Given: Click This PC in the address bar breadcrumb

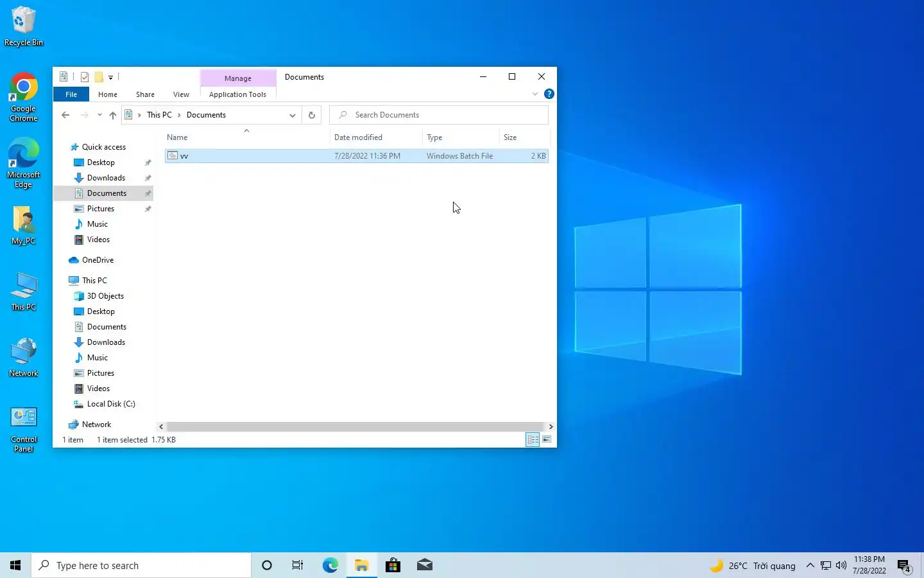Looking at the screenshot, I should click(x=159, y=115).
